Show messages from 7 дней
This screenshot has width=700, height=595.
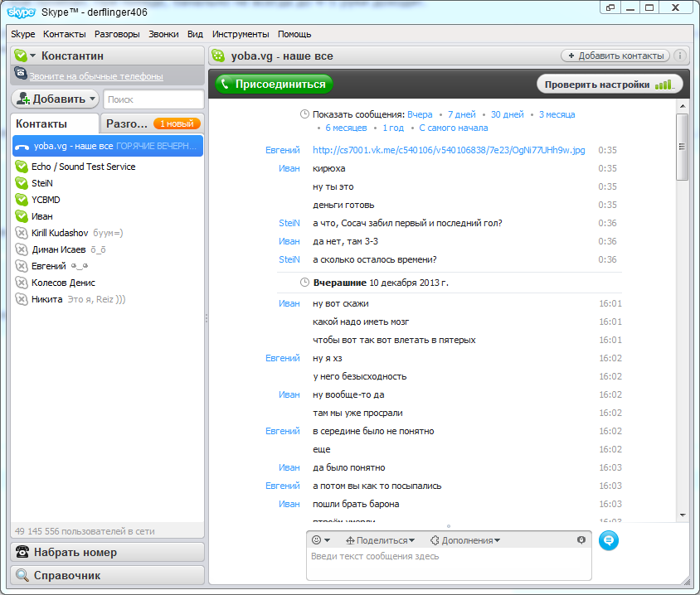click(462, 114)
